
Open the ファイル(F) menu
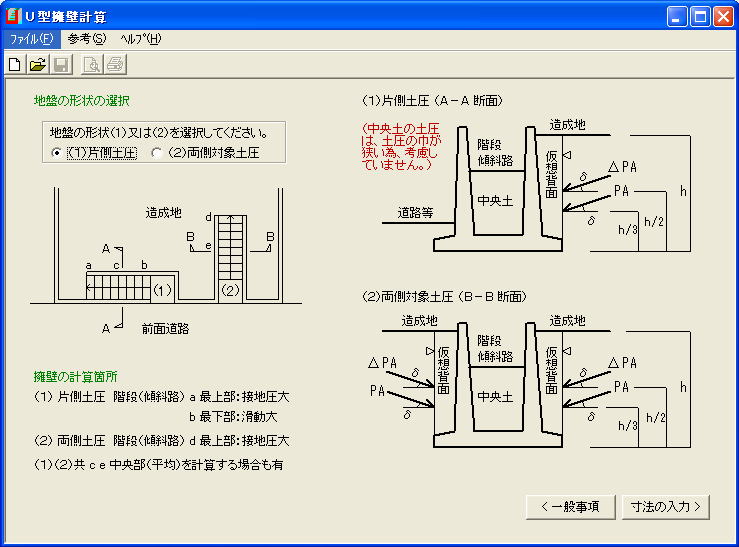[30, 39]
